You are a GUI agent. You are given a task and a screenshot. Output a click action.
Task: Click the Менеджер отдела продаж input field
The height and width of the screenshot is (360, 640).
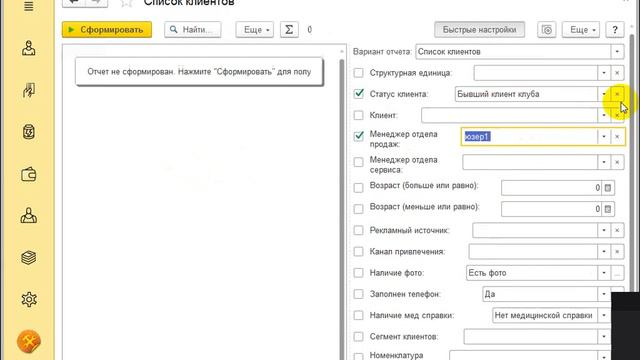click(x=529, y=137)
